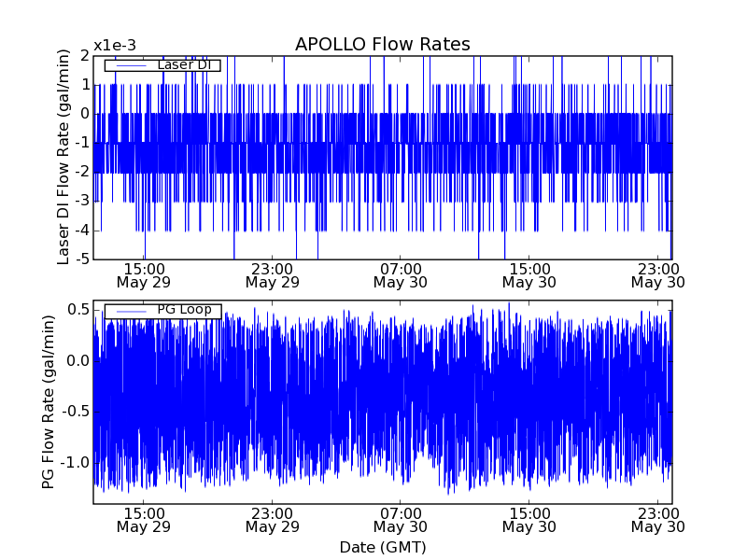Image resolution: width=747 pixels, height=560 pixels.
Task: Click the "APOLLO Flow Rates" chart title
Action: coord(382,45)
